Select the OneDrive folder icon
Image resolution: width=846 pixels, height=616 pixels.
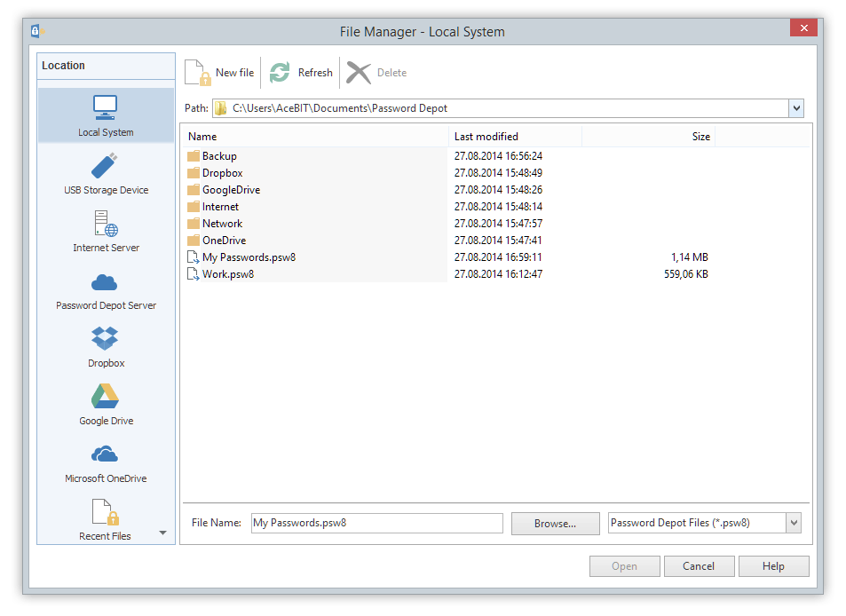(x=194, y=240)
